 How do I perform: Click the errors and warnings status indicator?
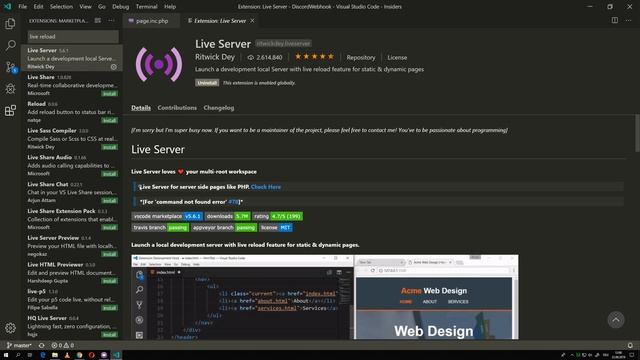coord(62,345)
